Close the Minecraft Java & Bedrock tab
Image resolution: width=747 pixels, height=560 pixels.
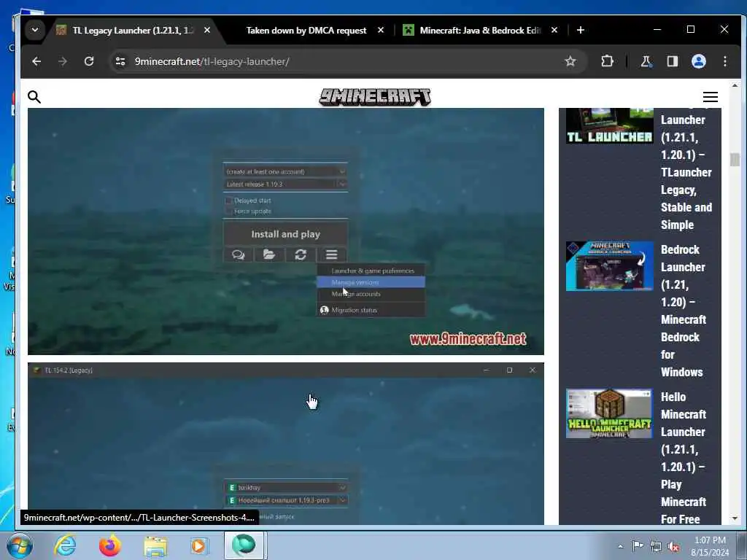point(554,30)
